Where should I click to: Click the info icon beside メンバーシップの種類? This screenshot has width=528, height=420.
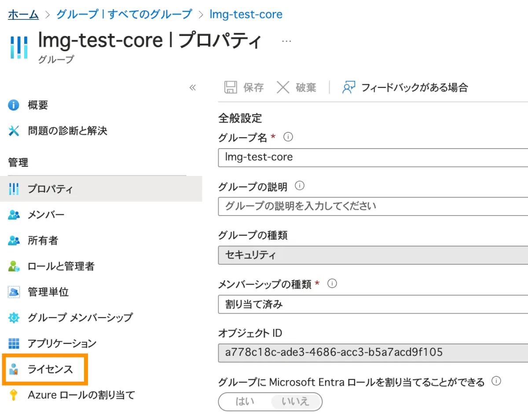[332, 284]
